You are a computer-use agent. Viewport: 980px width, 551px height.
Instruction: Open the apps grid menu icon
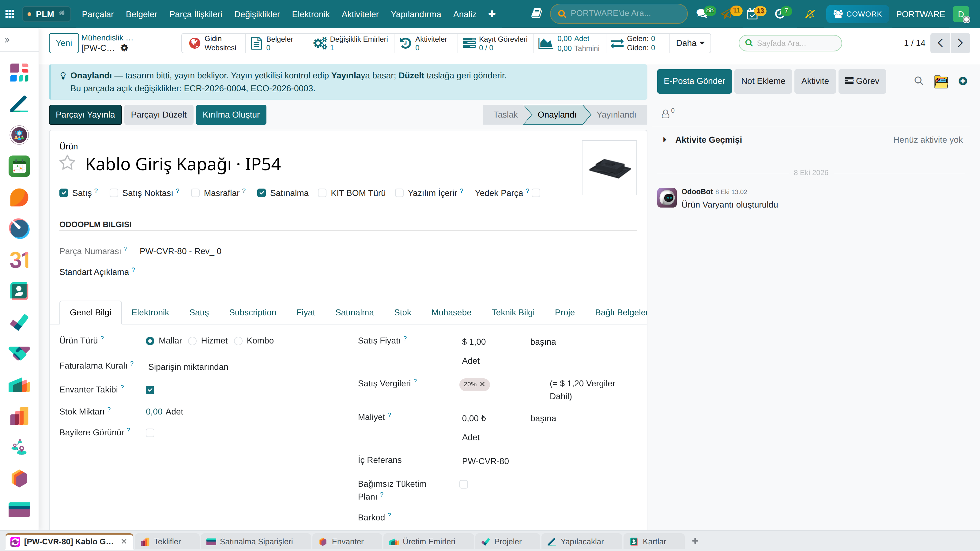point(10,14)
